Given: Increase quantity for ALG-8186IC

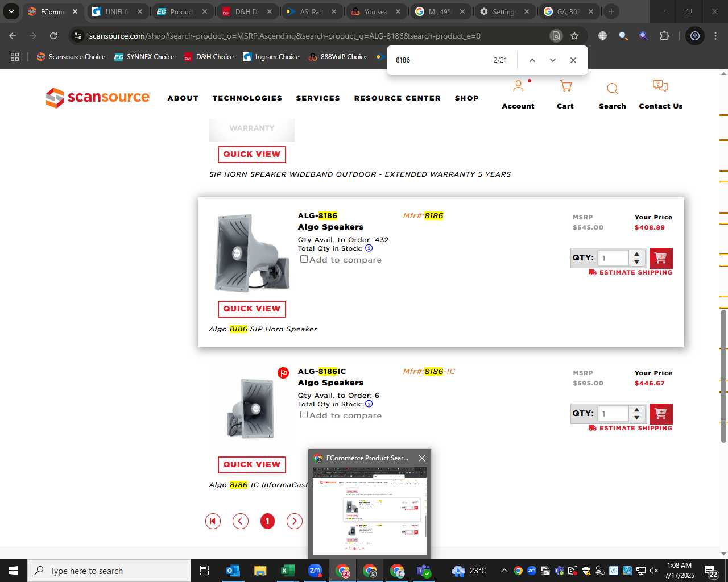Looking at the screenshot, I should [637, 410].
